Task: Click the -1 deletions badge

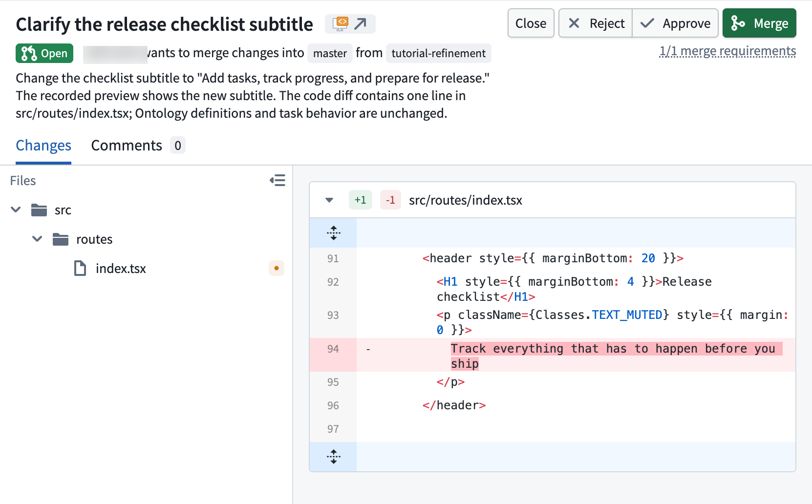Action: pyautogui.click(x=390, y=200)
